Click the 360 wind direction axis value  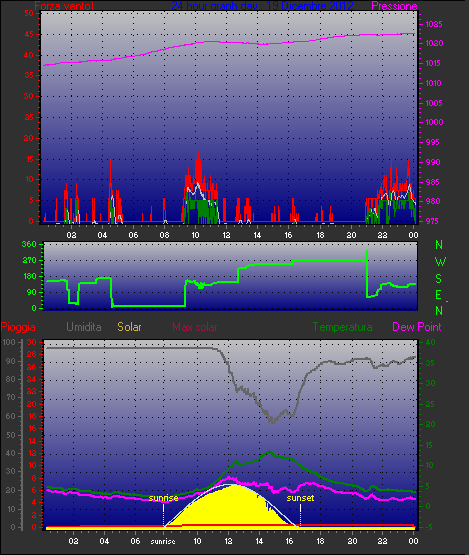click(x=29, y=244)
